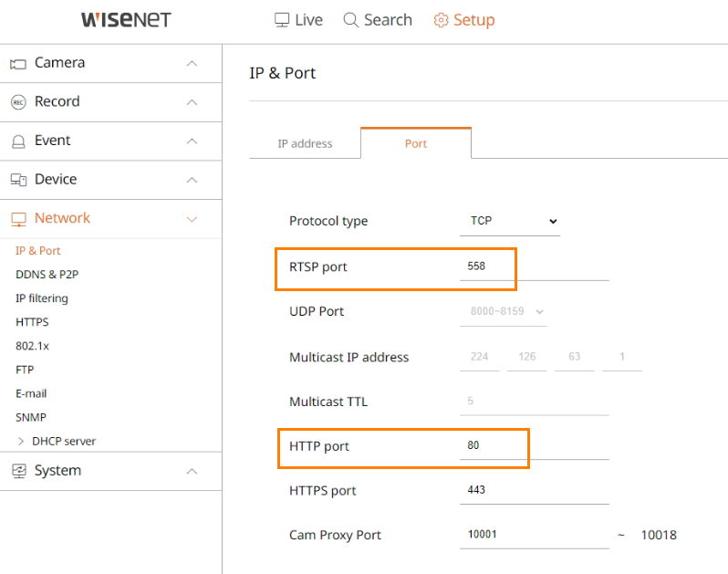Open Live view from top bar
The width and height of the screenshot is (728, 574).
(298, 20)
